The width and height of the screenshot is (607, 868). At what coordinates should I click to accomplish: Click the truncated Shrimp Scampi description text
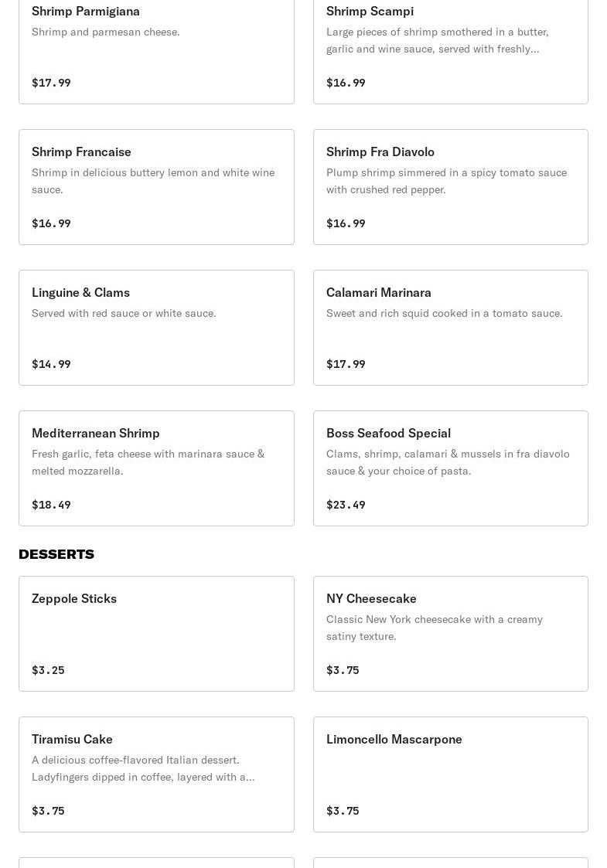point(437,40)
